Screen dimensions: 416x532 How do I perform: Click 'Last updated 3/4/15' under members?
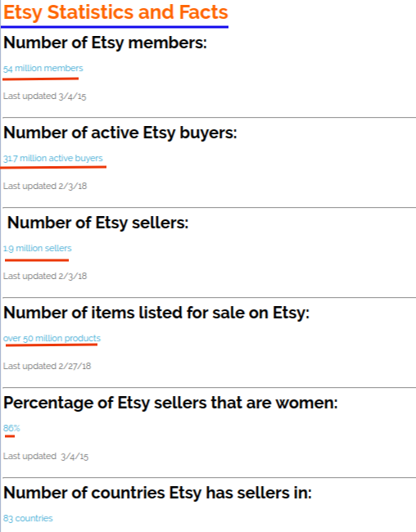pyautogui.click(x=45, y=97)
